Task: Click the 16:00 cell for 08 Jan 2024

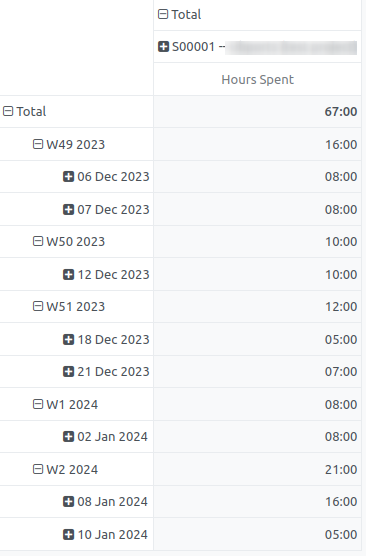Action: [x=257, y=502]
